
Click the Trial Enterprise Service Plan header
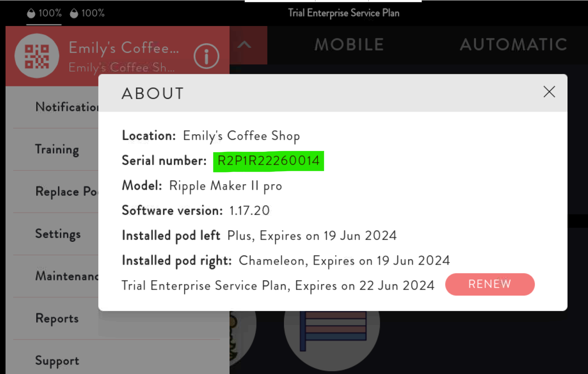pos(343,13)
